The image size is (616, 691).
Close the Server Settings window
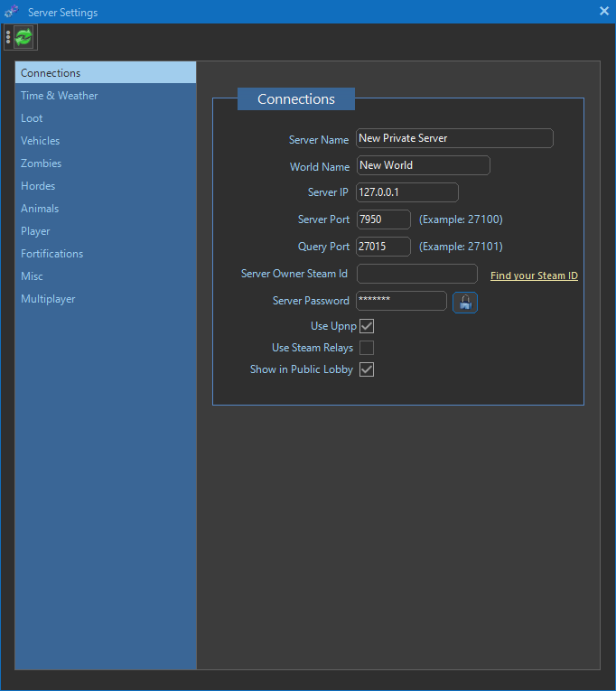pos(604,12)
